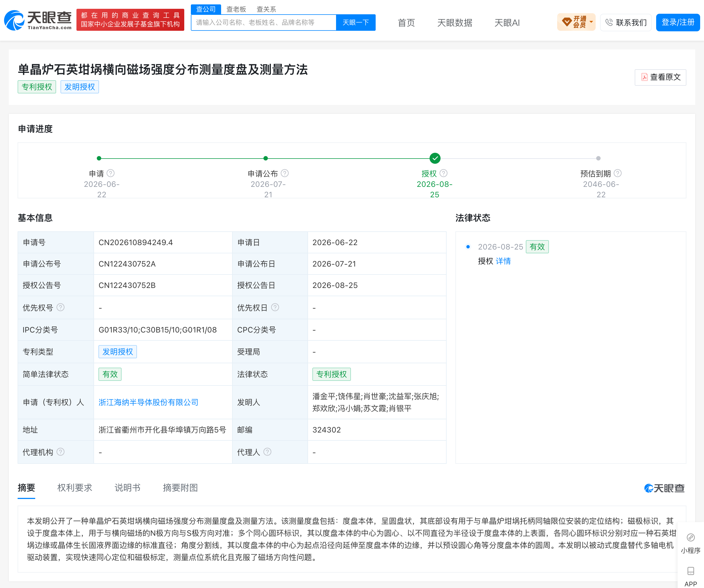Viewport: 704px width, 588px height.
Task: Click the grey 预估到期 timeline dot
Action: point(598,158)
